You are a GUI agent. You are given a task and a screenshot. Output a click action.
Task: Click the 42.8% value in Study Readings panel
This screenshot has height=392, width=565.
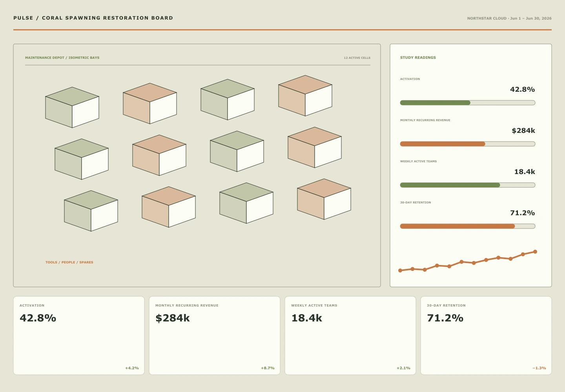coord(522,89)
